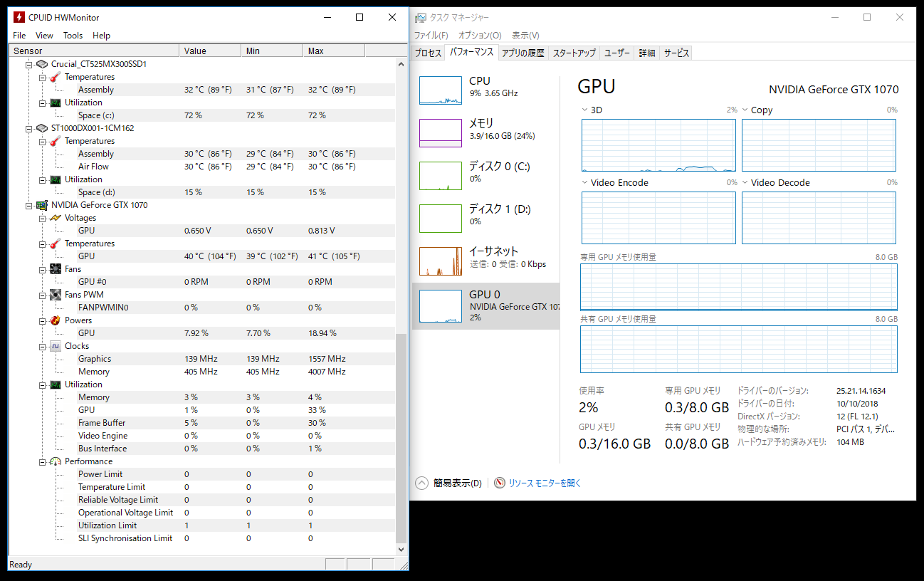
Task: Switch to the プロセス tab
Action: [x=428, y=53]
